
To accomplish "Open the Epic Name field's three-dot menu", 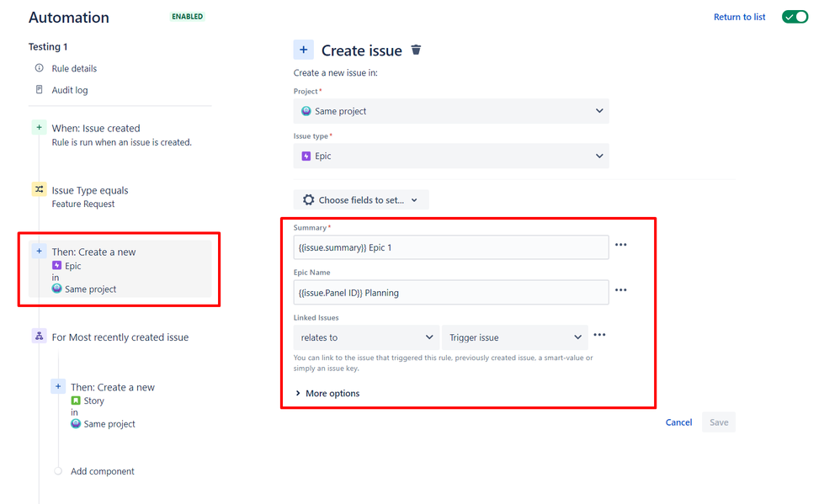I will click(x=621, y=289).
